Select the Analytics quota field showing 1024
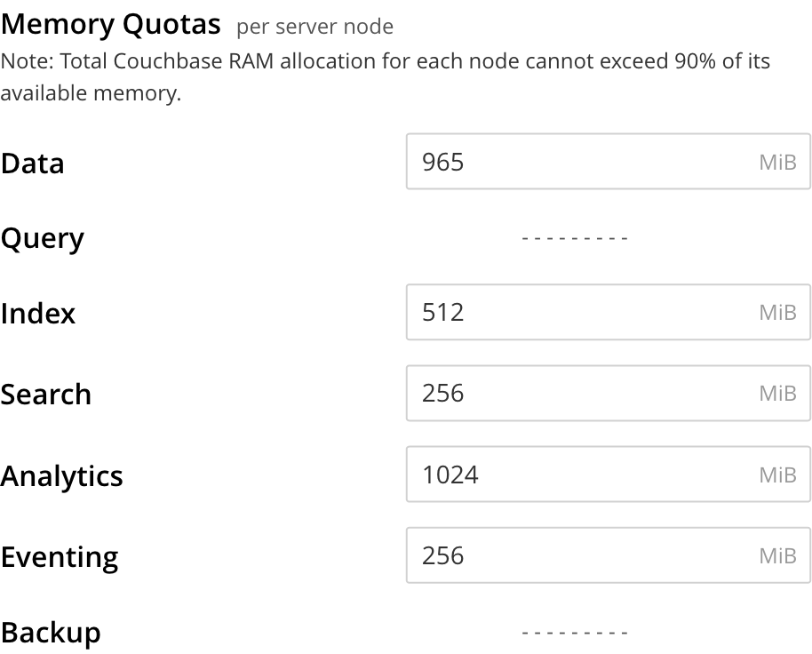 pos(577,475)
